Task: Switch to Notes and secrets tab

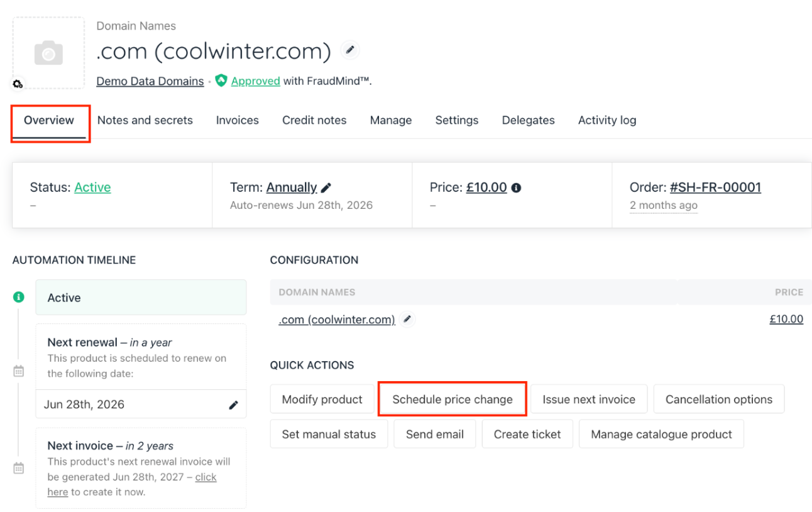Action: [145, 120]
